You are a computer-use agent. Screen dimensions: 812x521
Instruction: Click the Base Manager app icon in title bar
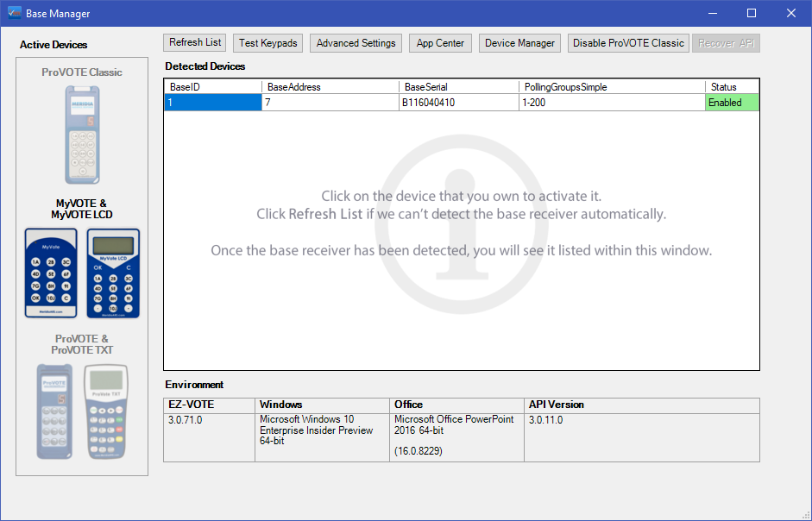[x=15, y=13]
